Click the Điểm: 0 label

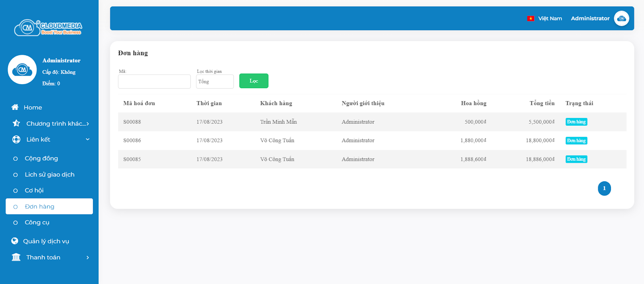51,83
